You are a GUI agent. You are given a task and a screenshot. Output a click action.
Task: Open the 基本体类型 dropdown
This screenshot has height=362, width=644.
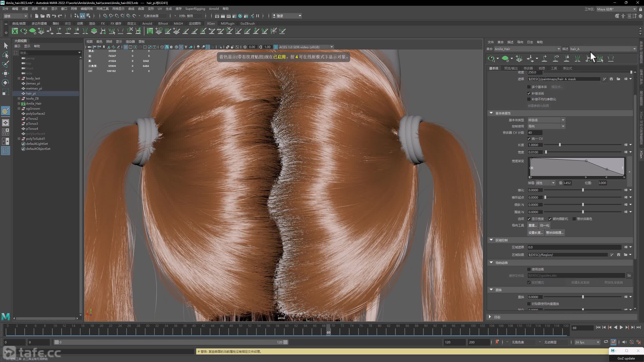coord(546,120)
